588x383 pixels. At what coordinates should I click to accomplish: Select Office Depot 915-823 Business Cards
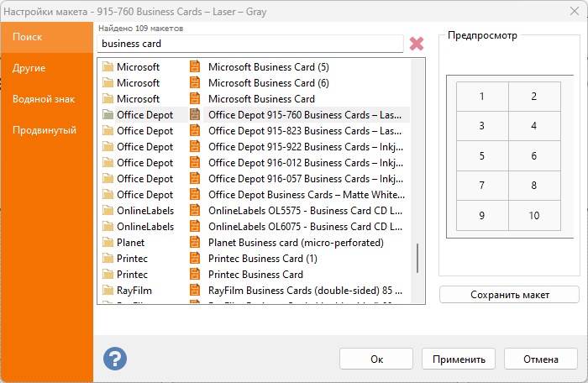[x=305, y=131]
